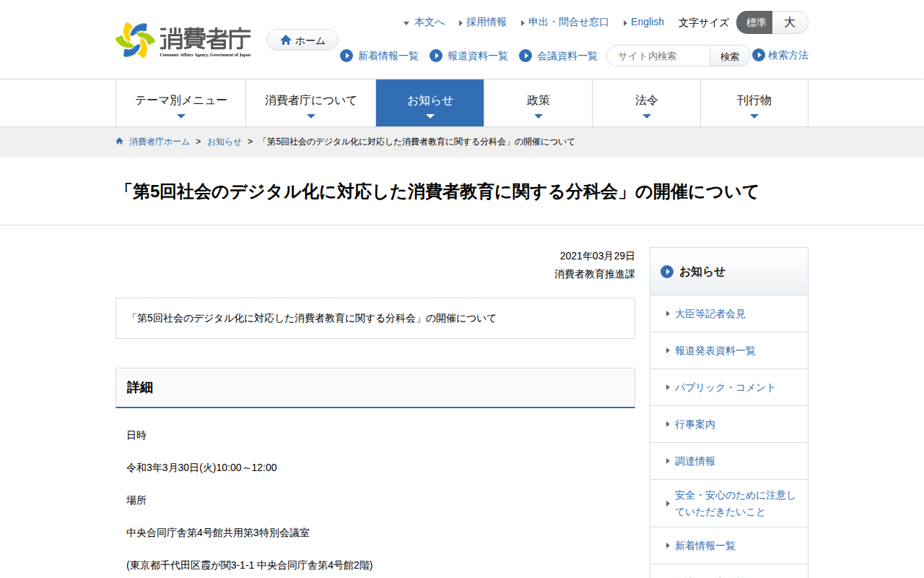
Task: Click the small triangle before 本文へ
Action: (x=406, y=23)
